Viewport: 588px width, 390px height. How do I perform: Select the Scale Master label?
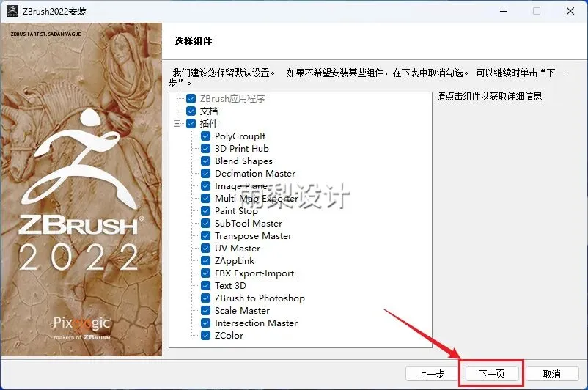tap(242, 310)
